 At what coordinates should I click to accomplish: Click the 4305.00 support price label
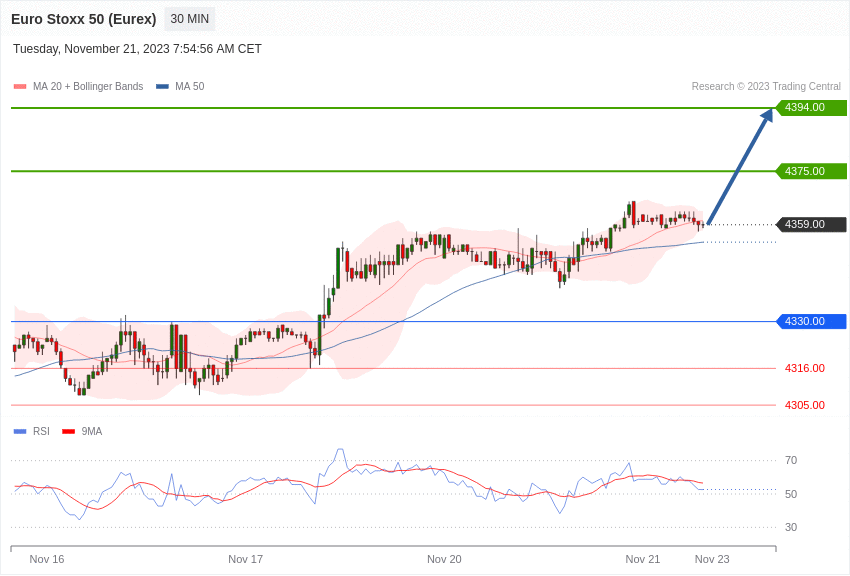(805, 405)
